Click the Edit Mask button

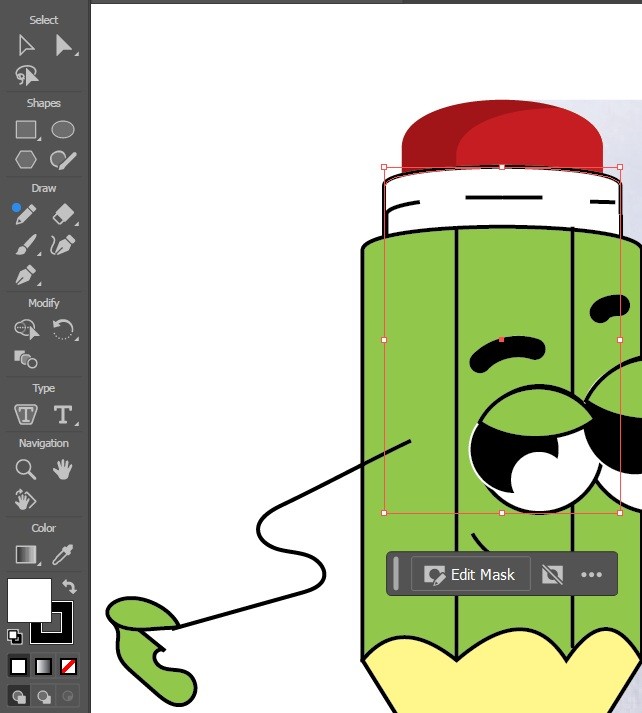point(471,575)
